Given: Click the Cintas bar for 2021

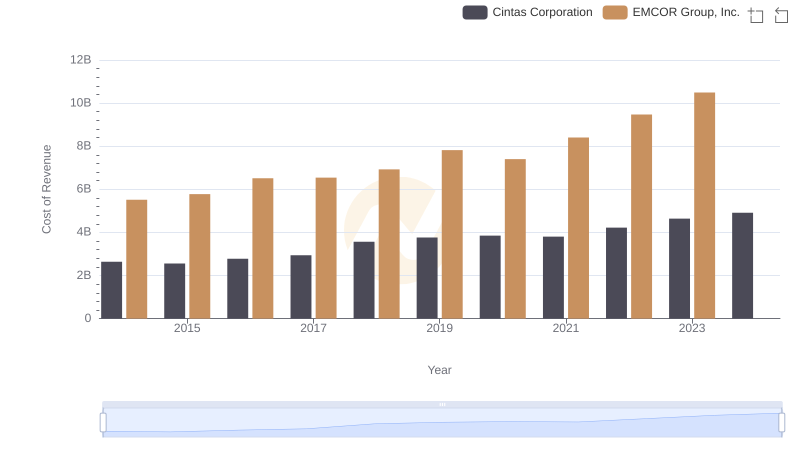Looking at the screenshot, I should pyautogui.click(x=553, y=277).
